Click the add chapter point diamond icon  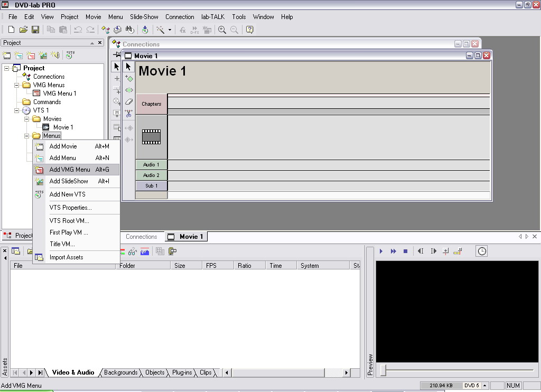129,78
